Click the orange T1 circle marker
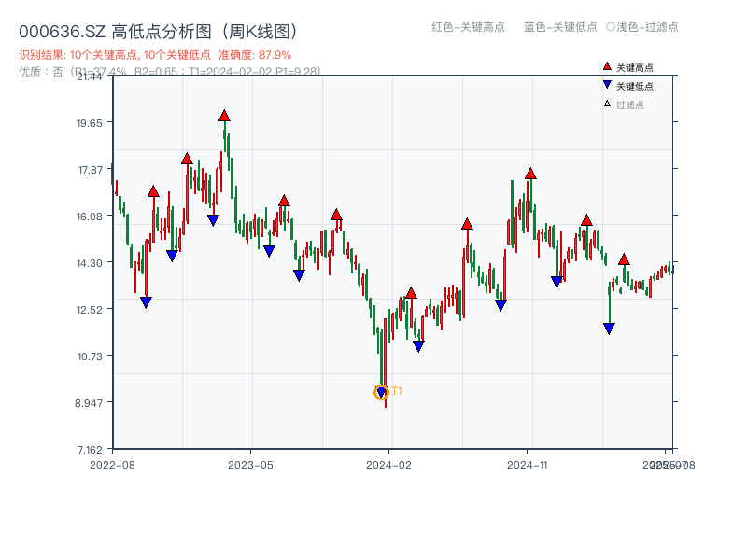The image size is (747, 560). [381, 393]
